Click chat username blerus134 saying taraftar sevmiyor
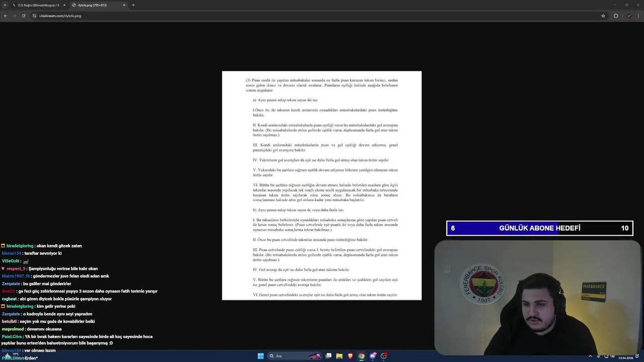The image size is (644, 362). [x=11, y=253]
